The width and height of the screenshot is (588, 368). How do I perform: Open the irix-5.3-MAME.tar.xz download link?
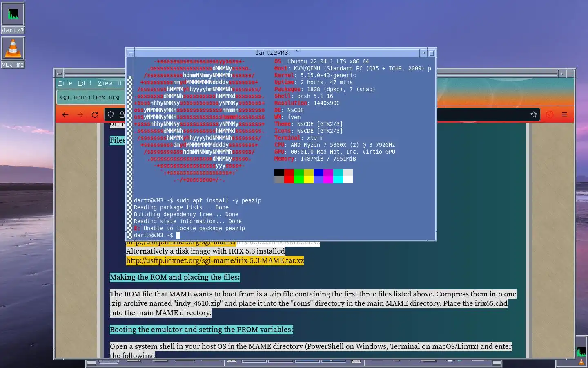click(x=215, y=260)
